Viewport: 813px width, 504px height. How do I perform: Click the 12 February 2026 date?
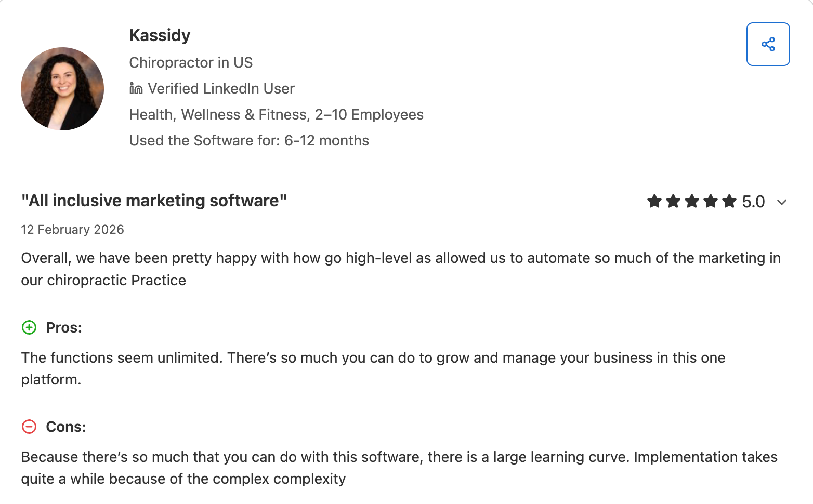click(72, 230)
